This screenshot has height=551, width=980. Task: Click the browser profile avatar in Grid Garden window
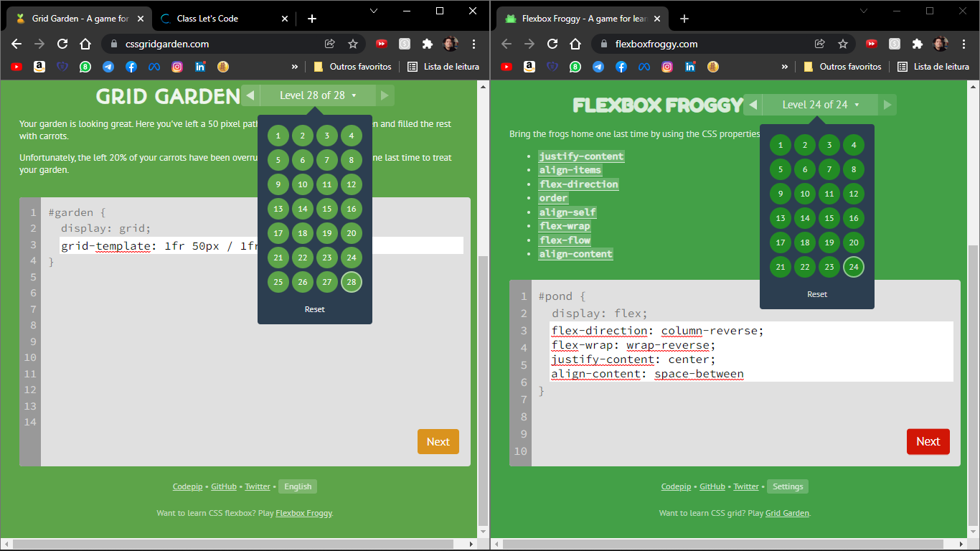pyautogui.click(x=451, y=44)
